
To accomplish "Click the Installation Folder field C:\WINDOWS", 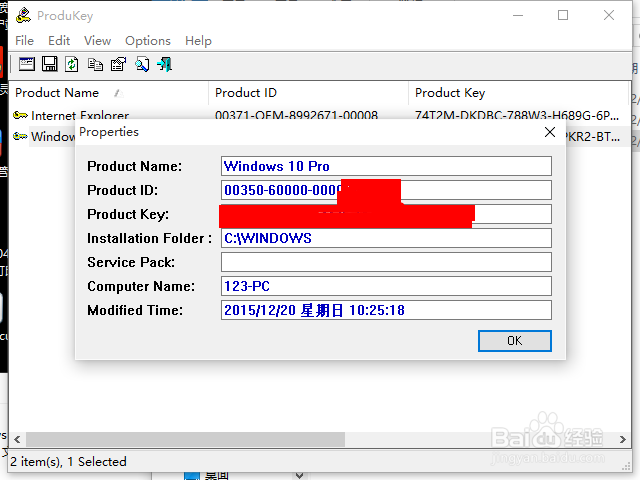I will (x=386, y=238).
